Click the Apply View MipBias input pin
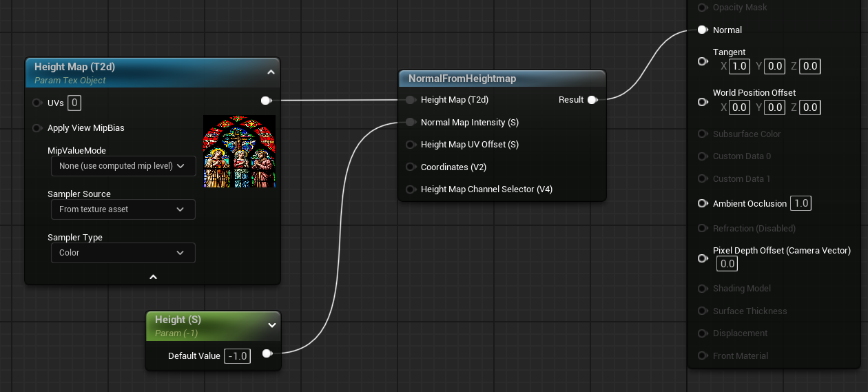Viewport: 868px width, 392px height. click(37, 128)
